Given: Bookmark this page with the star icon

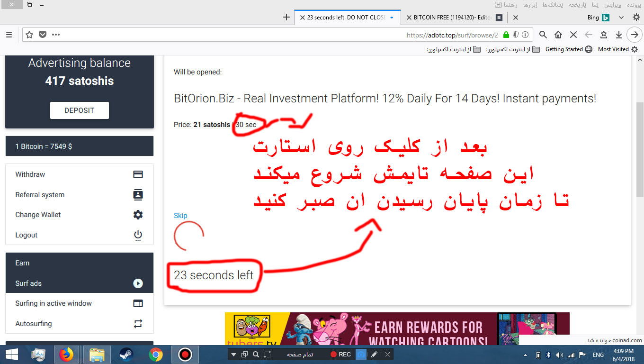Looking at the screenshot, I should (29, 35).
